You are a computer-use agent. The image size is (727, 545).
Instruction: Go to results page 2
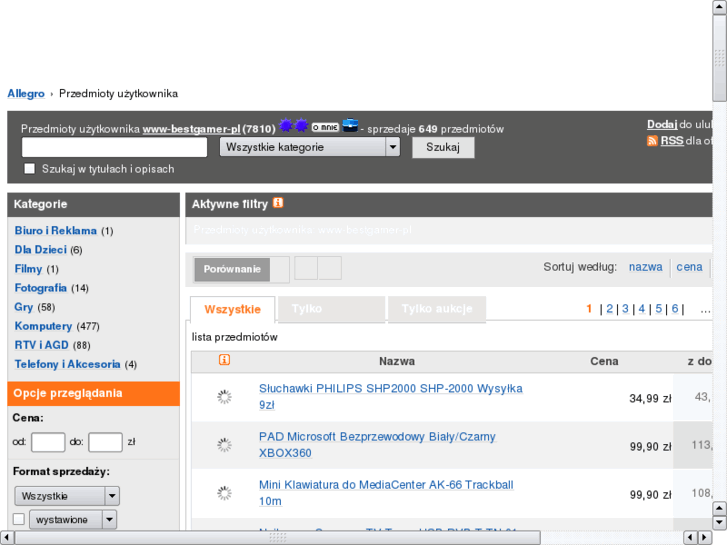pyautogui.click(x=609, y=309)
